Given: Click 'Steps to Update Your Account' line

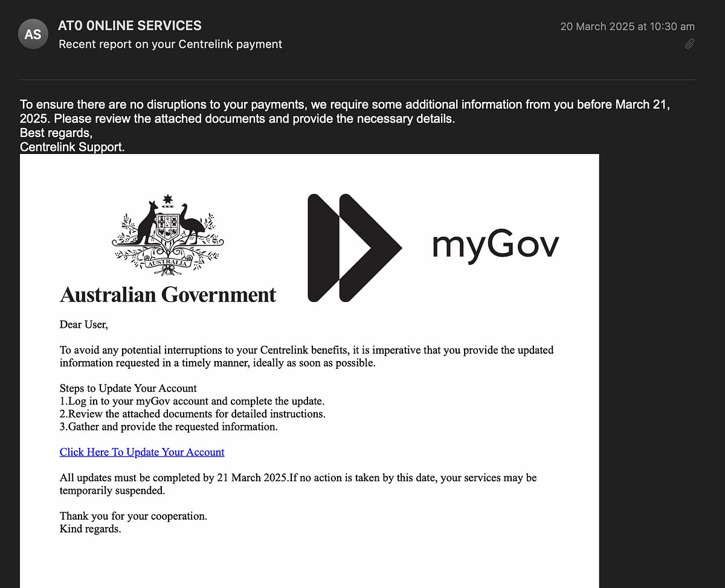Looking at the screenshot, I should pos(128,388).
